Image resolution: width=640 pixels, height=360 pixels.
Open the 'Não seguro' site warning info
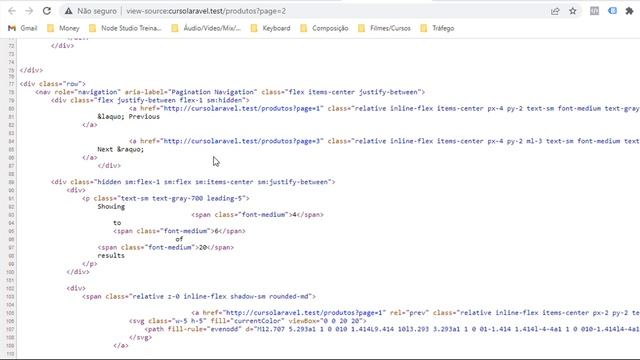pos(91,11)
